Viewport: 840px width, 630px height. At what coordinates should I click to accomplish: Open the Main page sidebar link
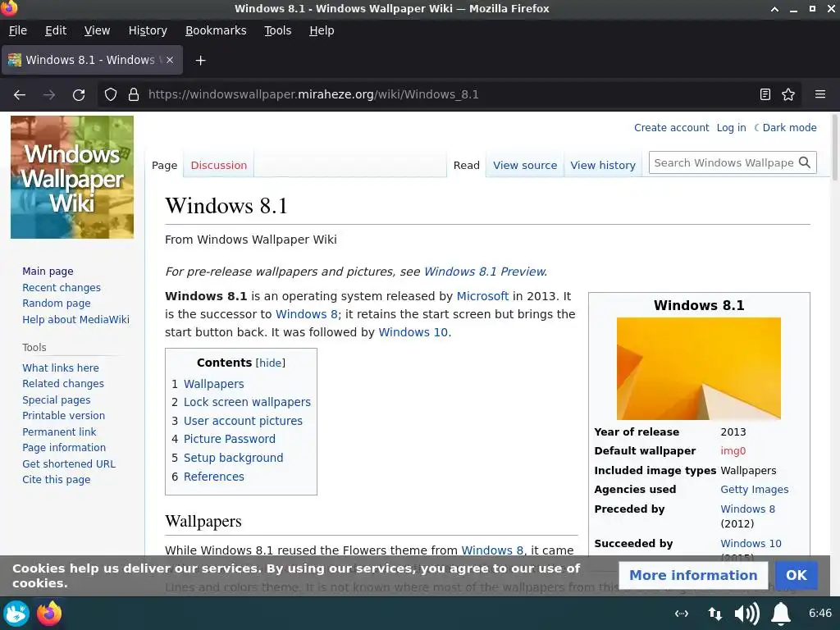pyautogui.click(x=48, y=271)
